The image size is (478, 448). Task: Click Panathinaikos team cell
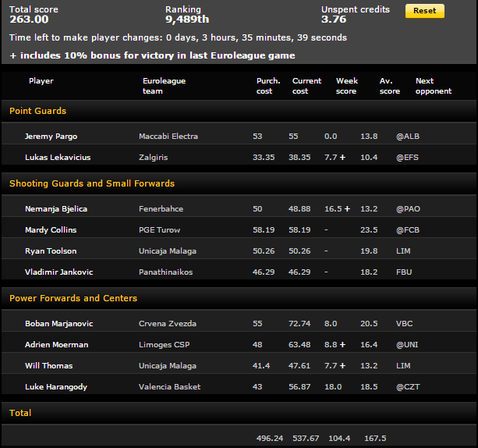(165, 272)
